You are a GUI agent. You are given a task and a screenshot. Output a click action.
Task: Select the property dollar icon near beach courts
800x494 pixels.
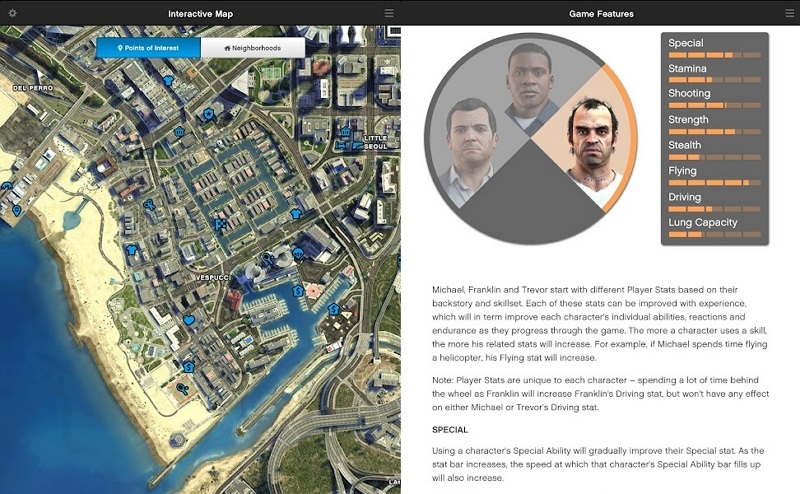(189, 366)
